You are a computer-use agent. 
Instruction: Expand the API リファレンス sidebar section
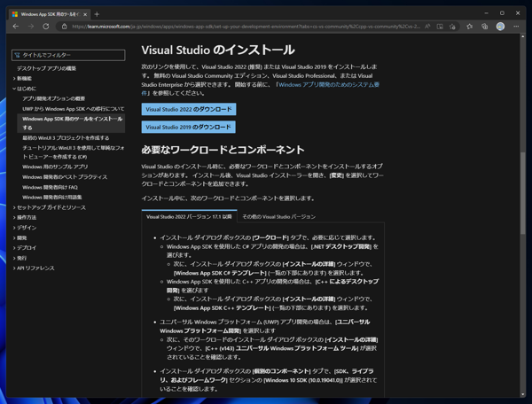[x=34, y=268]
